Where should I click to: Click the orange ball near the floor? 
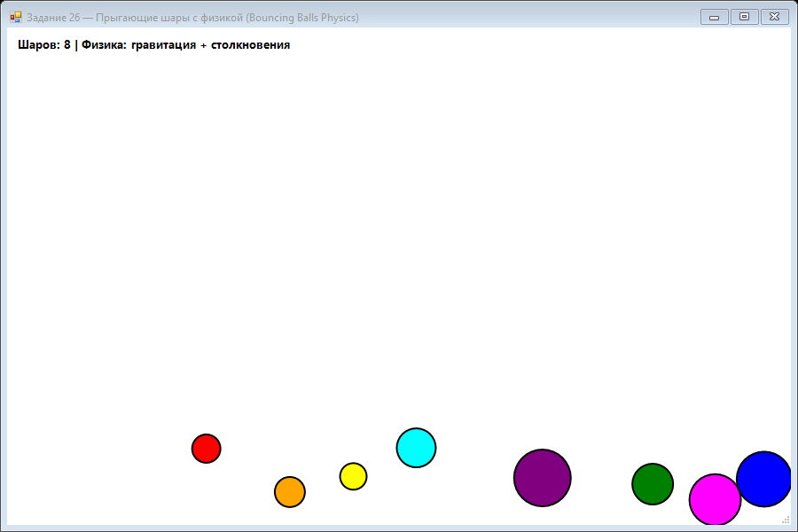pos(290,492)
